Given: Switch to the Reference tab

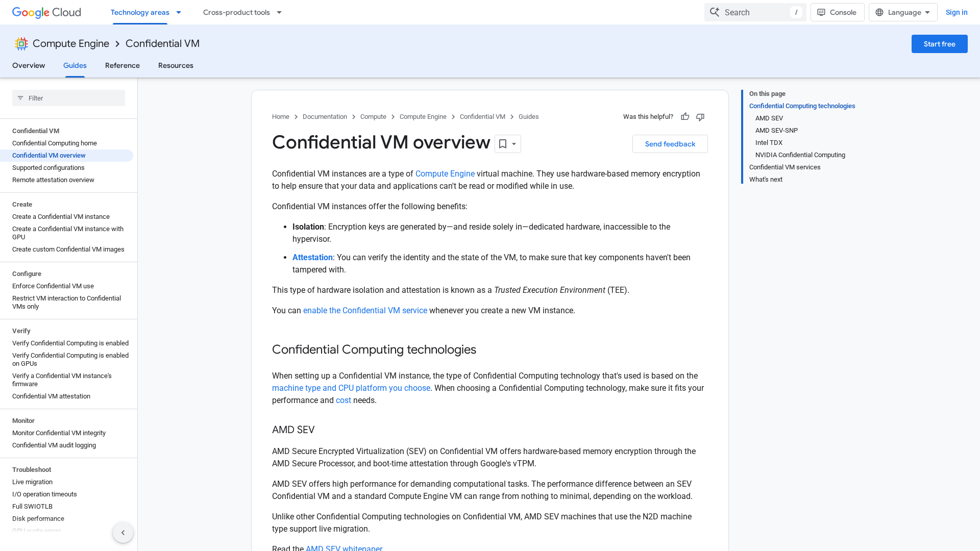Looking at the screenshot, I should click(x=122, y=65).
